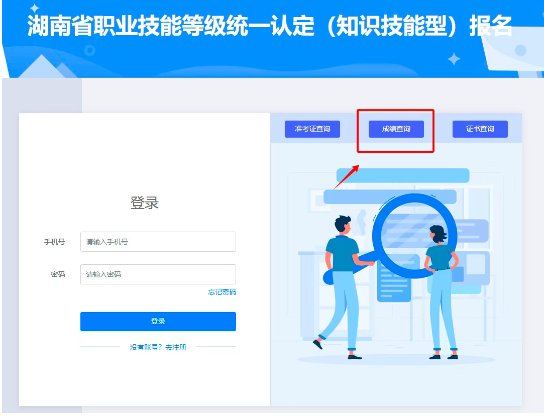Click the woman figure in the illustration
The width and height of the screenshot is (544, 416).
tap(442, 291)
